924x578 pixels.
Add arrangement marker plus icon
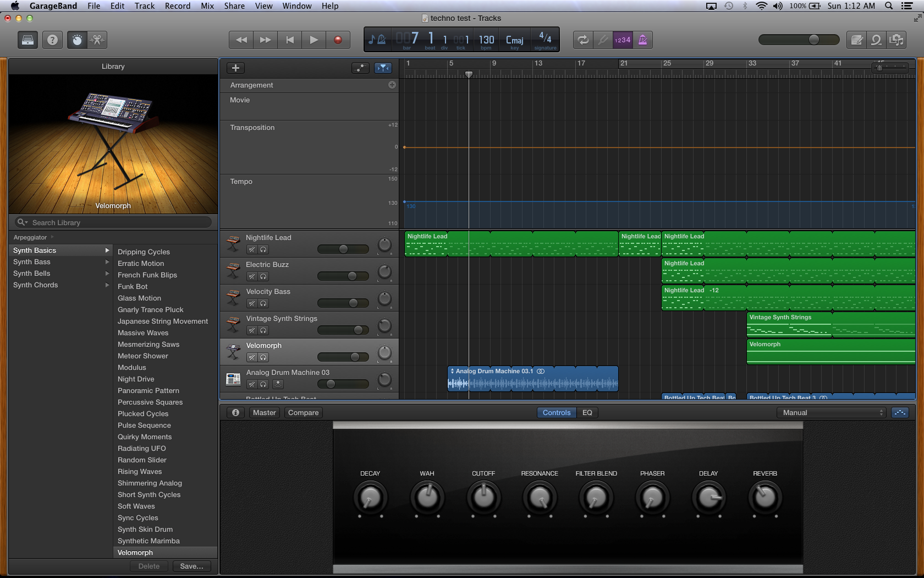[x=392, y=85]
